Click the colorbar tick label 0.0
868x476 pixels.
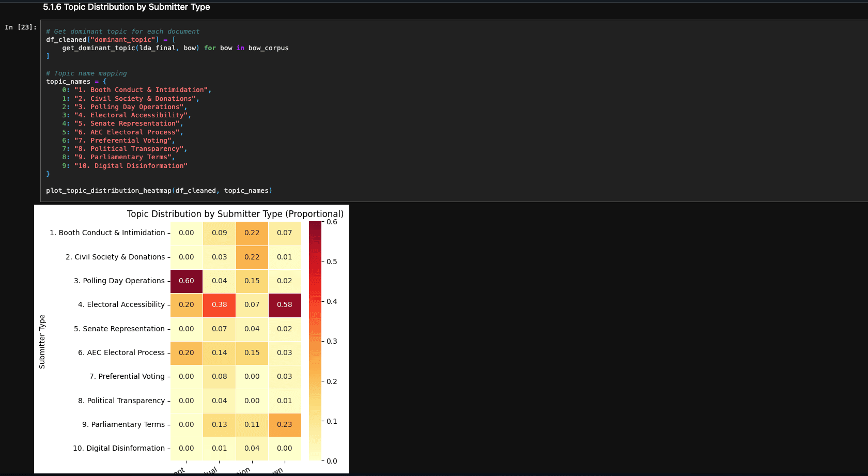point(332,461)
